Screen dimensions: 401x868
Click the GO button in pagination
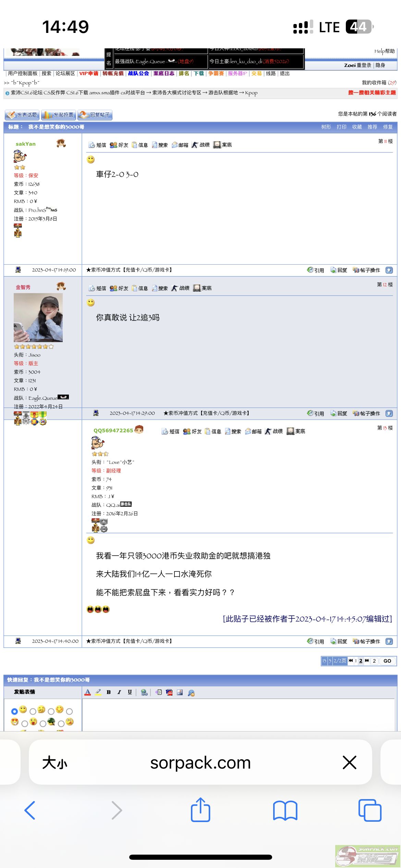point(387,661)
